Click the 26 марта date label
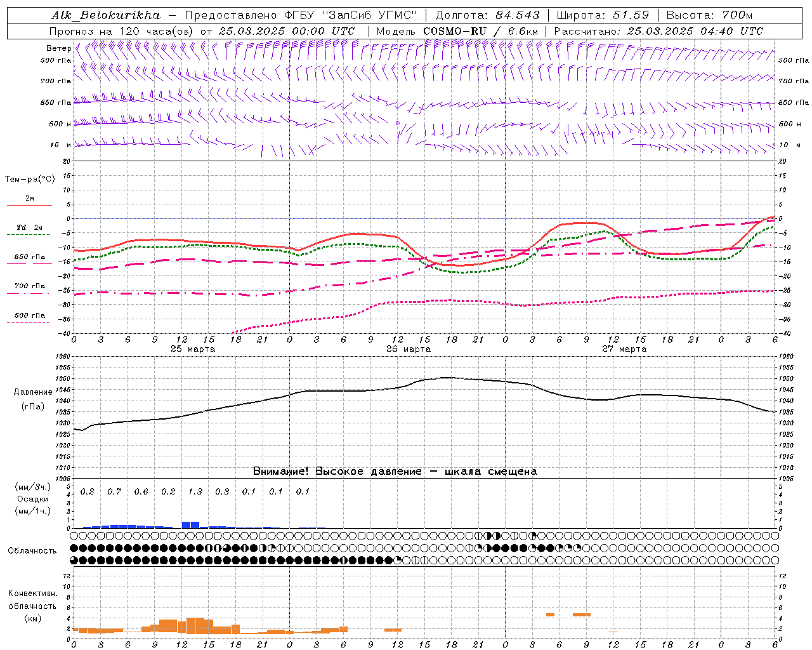Viewport: 812px width, 650px height. coord(409,349)
